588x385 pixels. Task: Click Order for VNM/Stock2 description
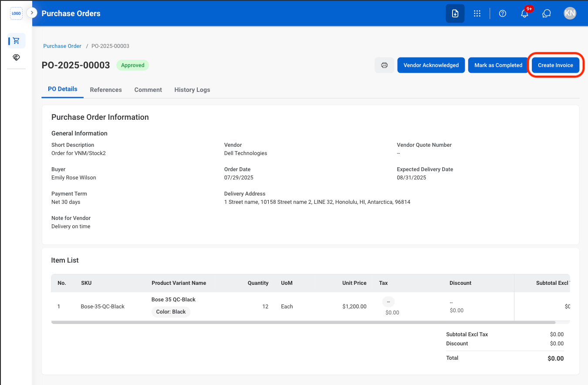tap(78, 153)
